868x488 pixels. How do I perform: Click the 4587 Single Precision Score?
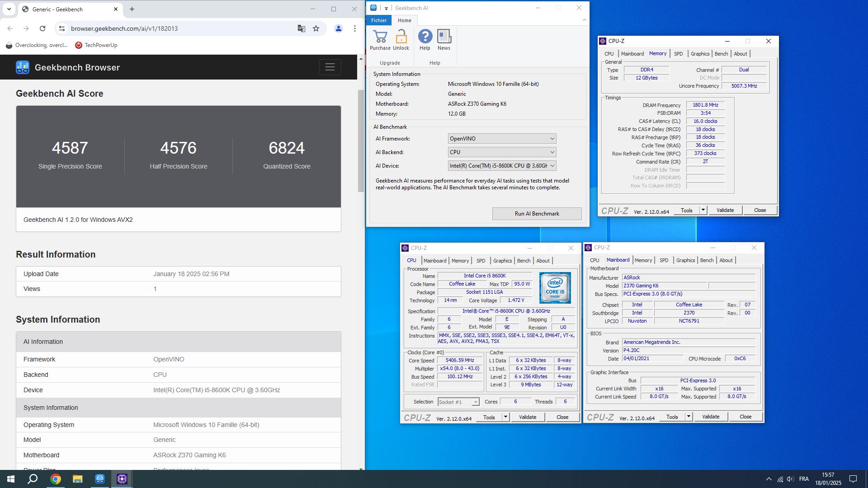tap(70, 148)
